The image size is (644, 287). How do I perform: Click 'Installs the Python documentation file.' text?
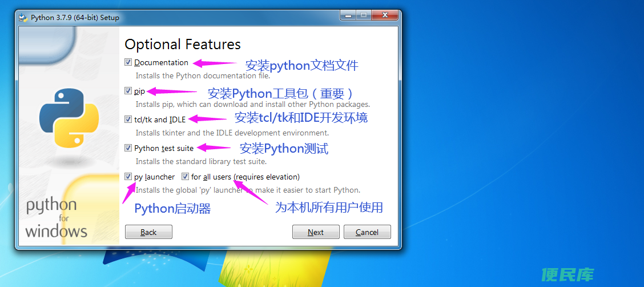tap(203, 75)
